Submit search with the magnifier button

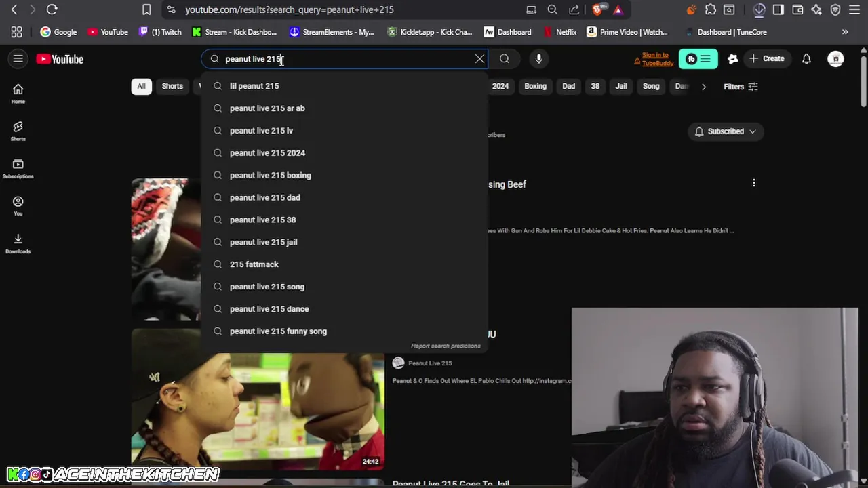click(x=505, y=59)
